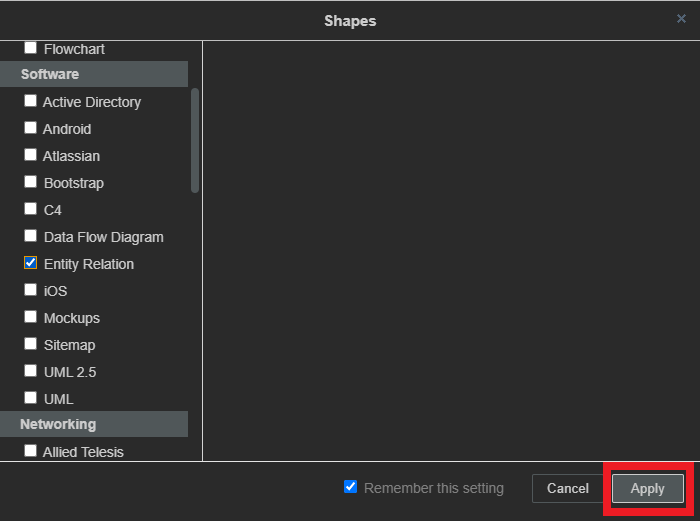Screen dimensions: 700x521
Task: Tick the Sitemap checkbox
Action: (x=30, y=344)
